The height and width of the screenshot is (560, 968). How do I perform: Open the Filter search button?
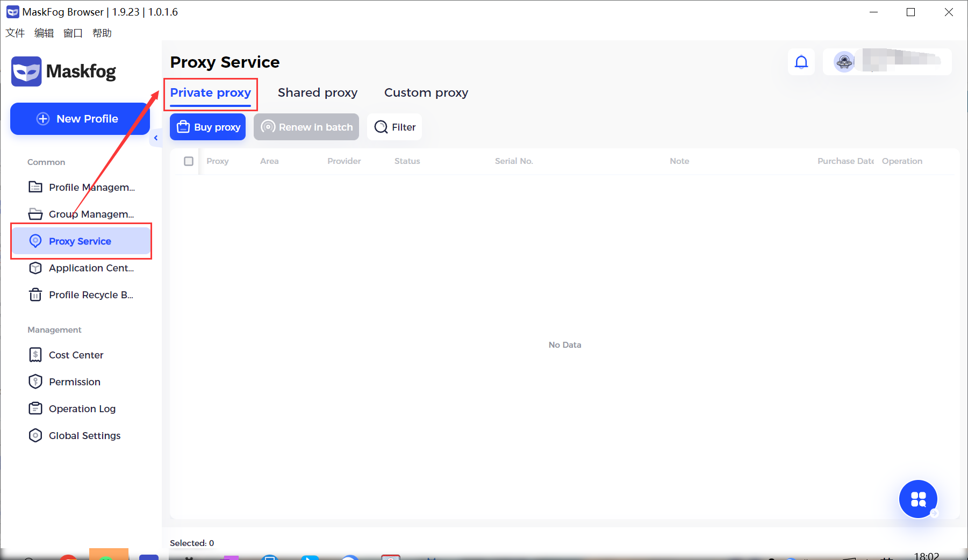[x=395, y=127]
